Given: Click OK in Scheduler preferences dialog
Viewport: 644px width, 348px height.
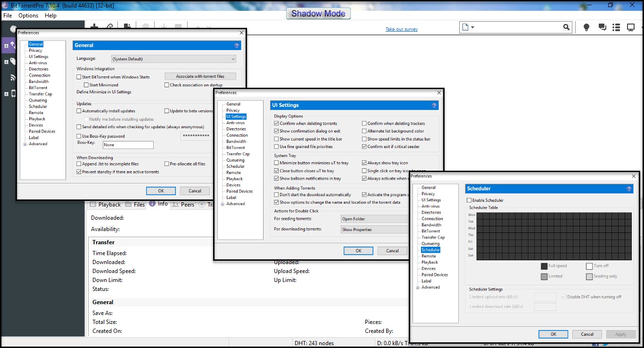Looking at the screenshot, I should tap(553, 334).
